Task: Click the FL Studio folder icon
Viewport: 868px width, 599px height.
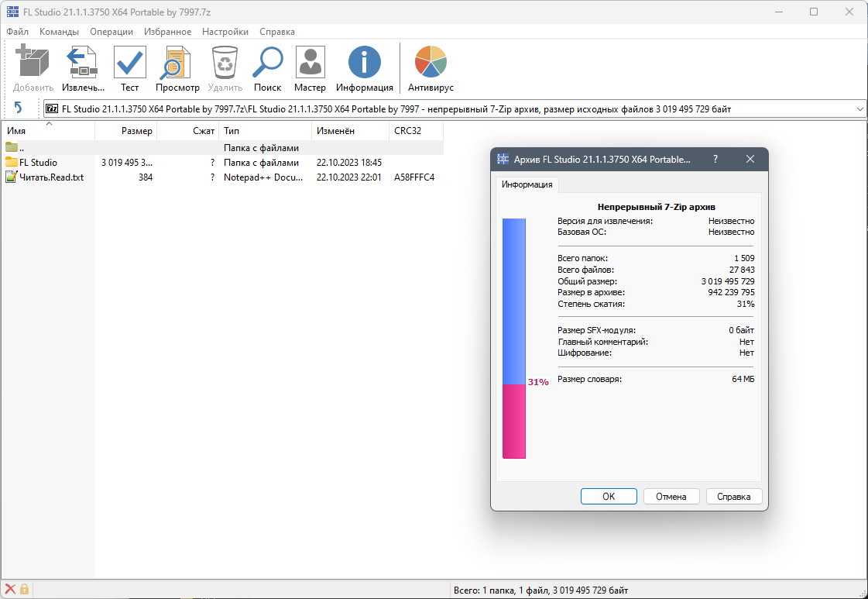Action: (x=12, y=163)
